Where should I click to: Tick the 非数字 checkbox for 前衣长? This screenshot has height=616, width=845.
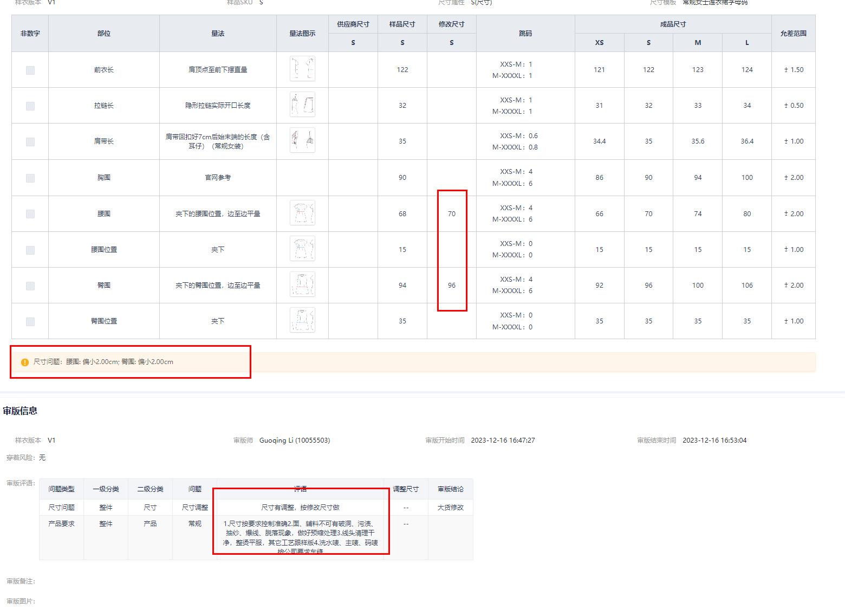coord(30,70)
